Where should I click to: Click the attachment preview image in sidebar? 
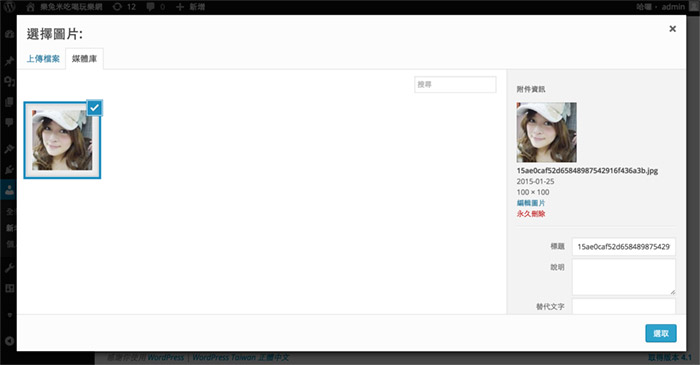pyautogui.click(x=546, y=132)
